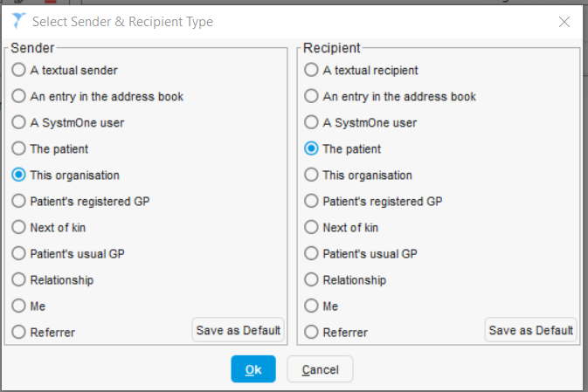Image resolution: width=588 pixels, height=392 pixels.
Task: Confirm the selection with Ok
Action: tap(253, 369)
